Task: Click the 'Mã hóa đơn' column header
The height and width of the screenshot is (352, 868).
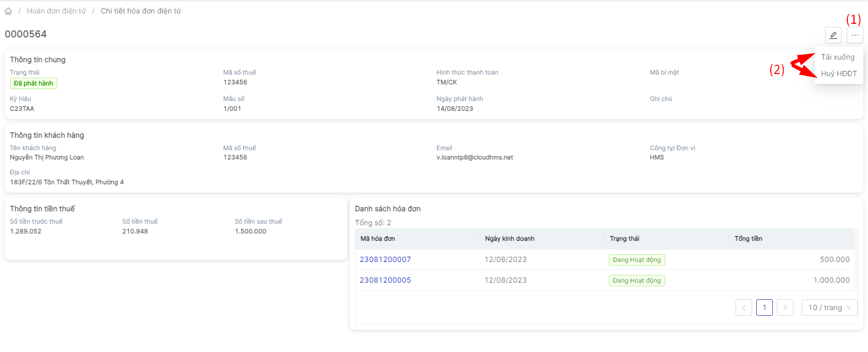Action: point(378,239)
